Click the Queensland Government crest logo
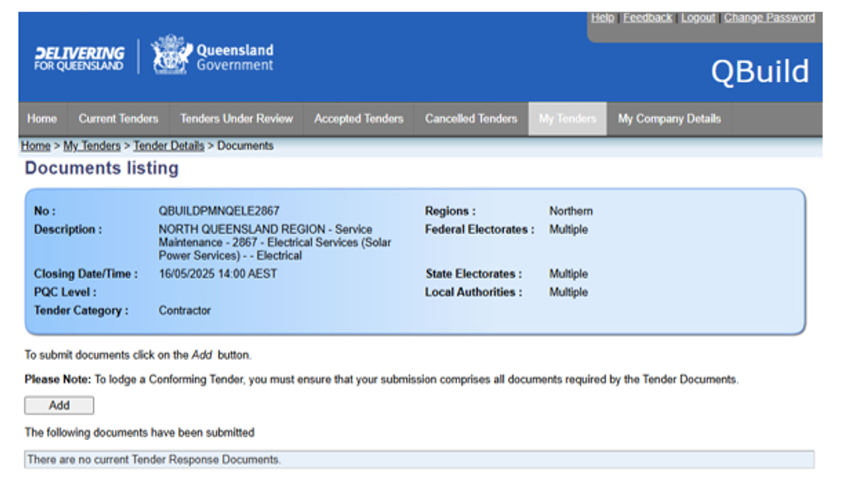868x487 pixels. [x=171, y=56]
